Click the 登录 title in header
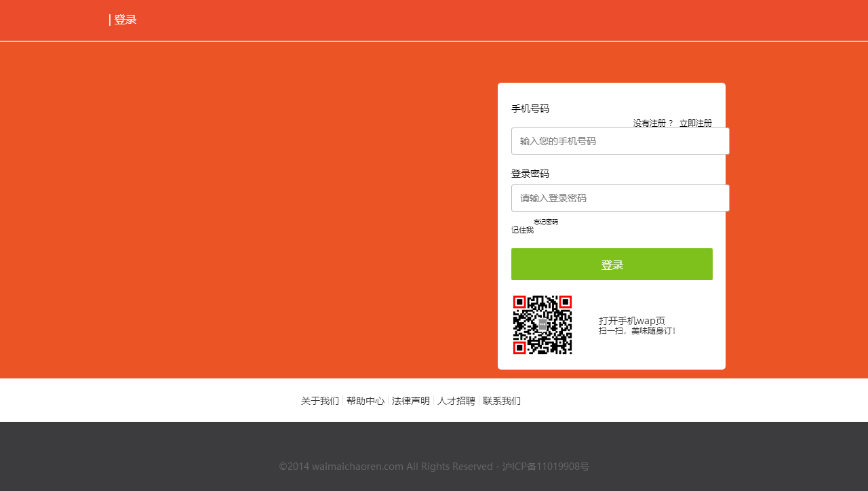 pos(125,20)
